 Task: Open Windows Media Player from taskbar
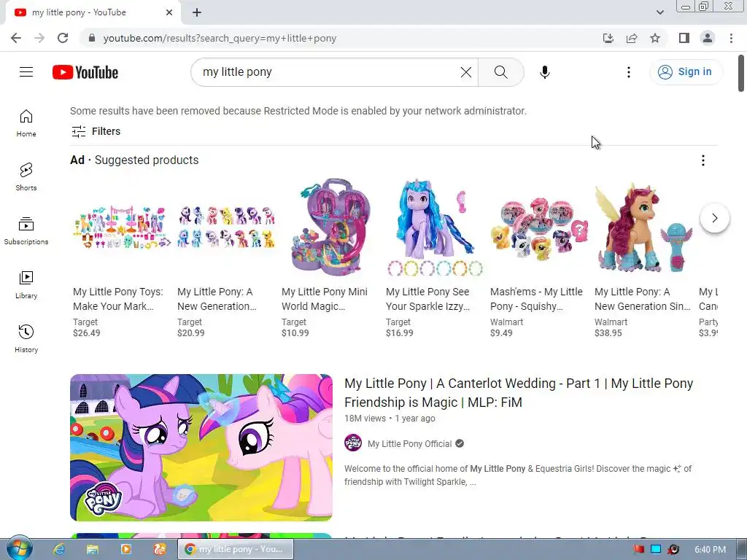point(126,550)
